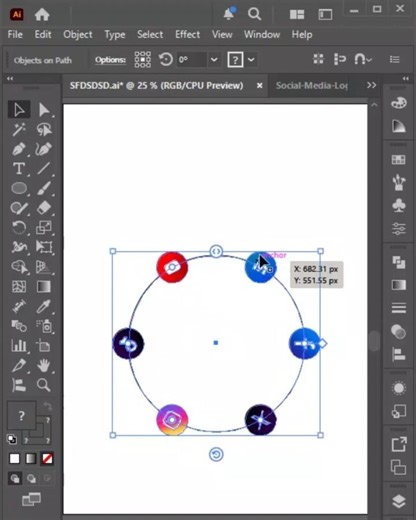Open rotation angle dropdown arrow
416x520 pixels.
point(214,60)
